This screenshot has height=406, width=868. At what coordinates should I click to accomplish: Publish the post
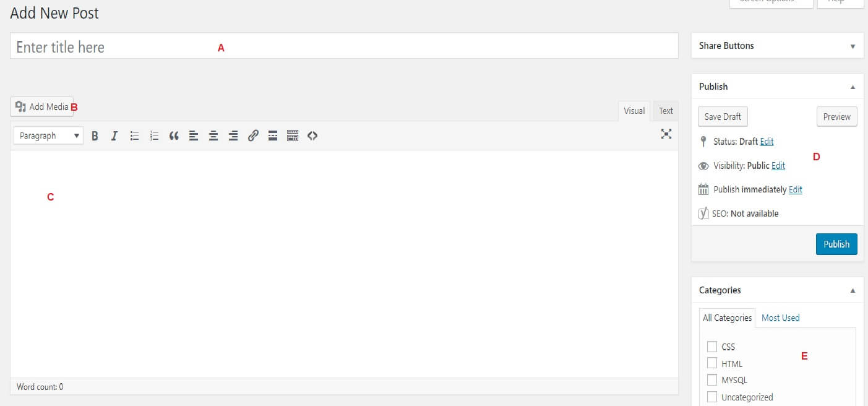(836, 244)
